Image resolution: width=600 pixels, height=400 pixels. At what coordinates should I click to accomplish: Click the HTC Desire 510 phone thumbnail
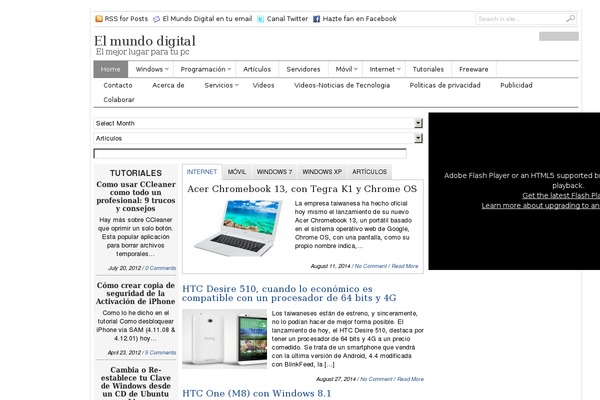click(x=225, y=339)
